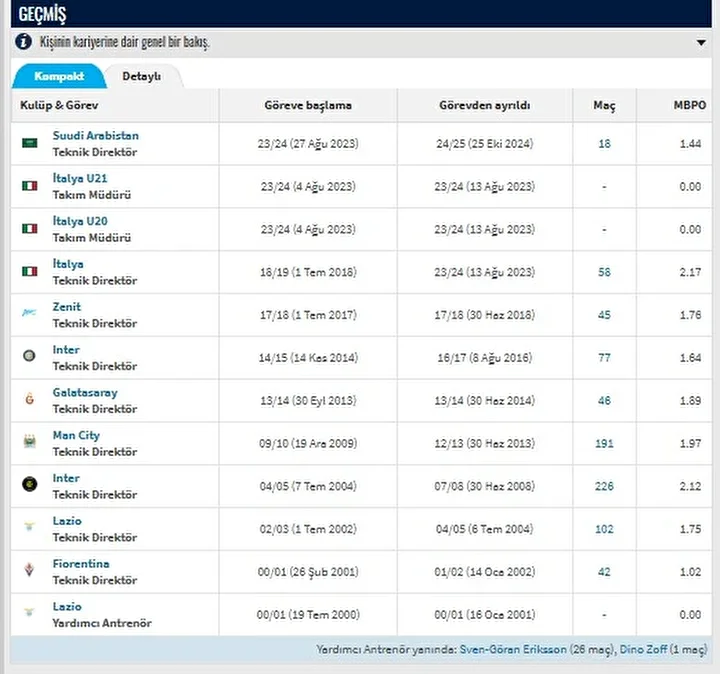This screenshot has height=674, width=720.
Task: Click the start date 09/10 (19 Ara 2009)
Action: [x=308, y=444]
